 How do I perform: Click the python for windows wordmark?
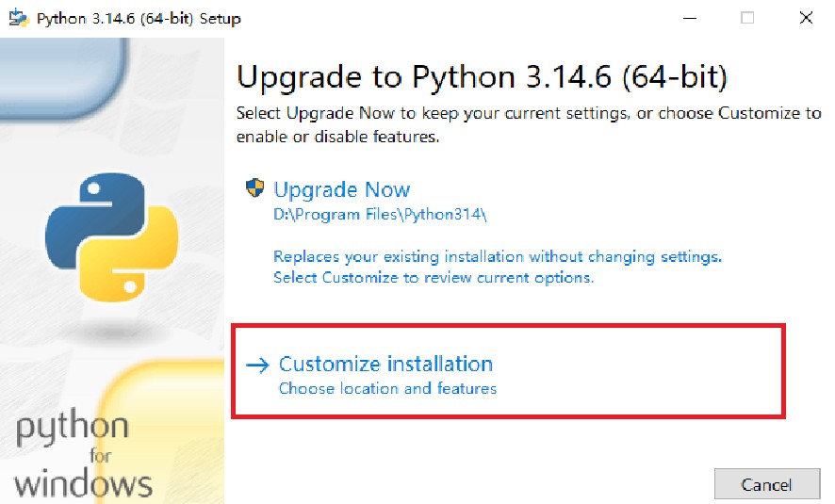84,454
